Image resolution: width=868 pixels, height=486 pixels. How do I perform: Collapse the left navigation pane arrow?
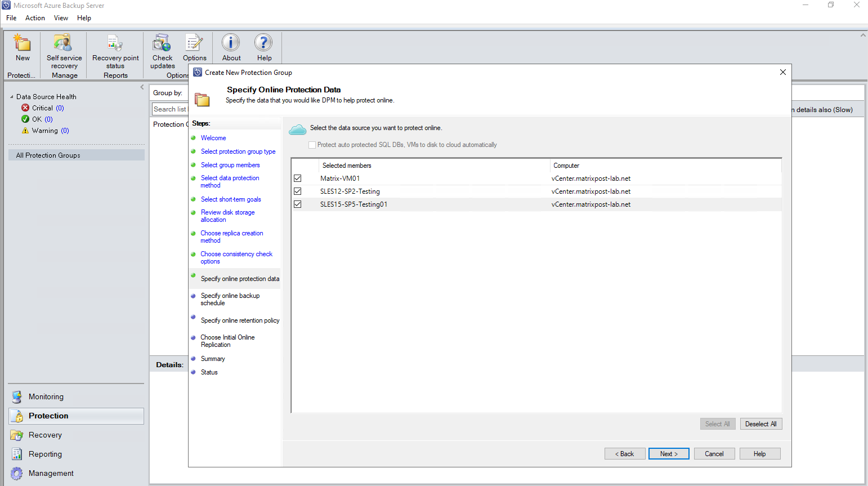(142, 87)
